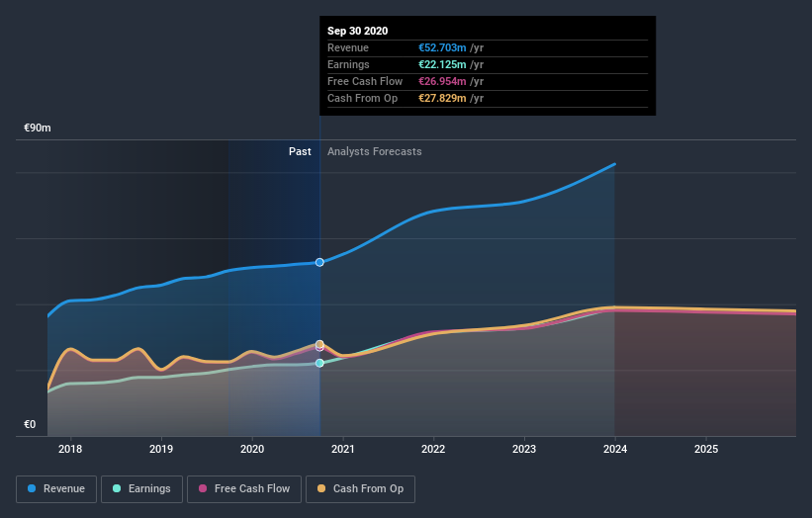Toggle the Cash From Op legend button

(360, 489)
